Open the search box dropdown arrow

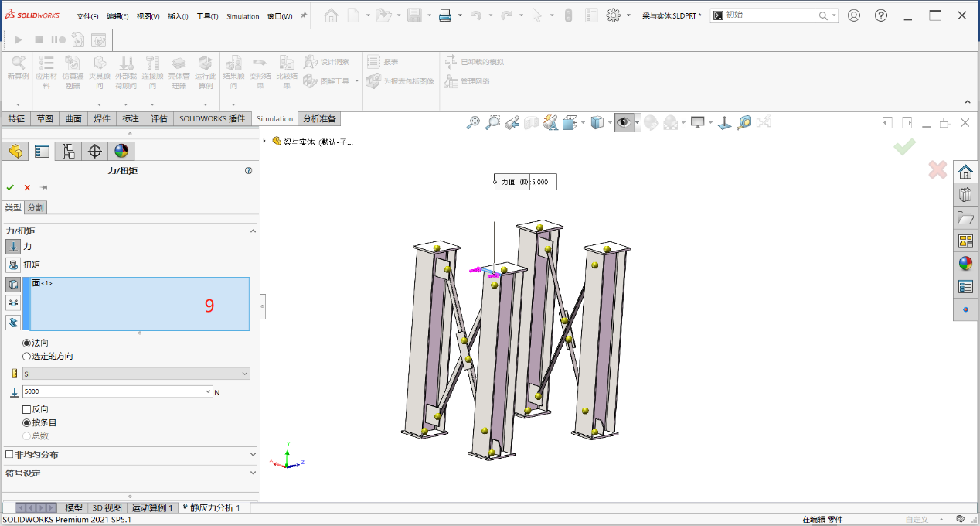coord(832,15)
